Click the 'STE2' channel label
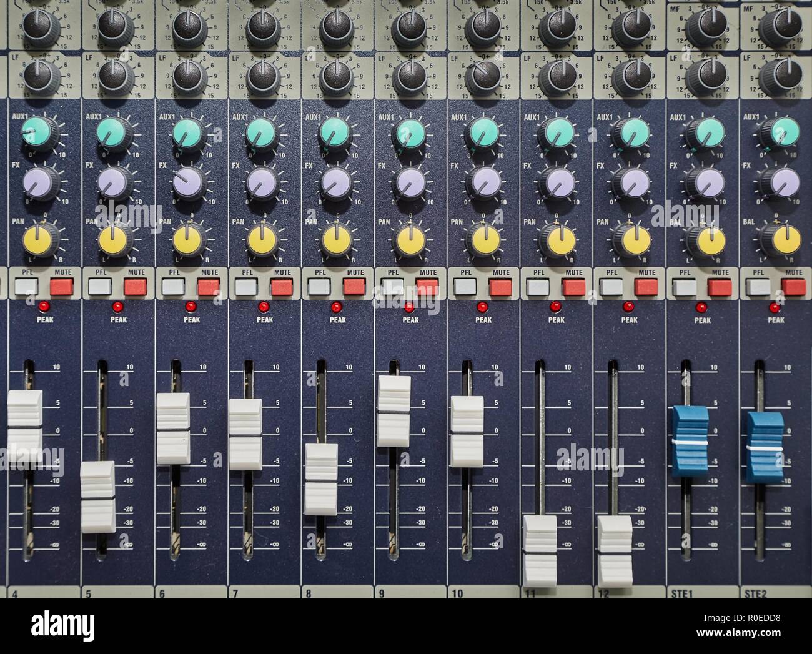Image resolution: width=812 pixels, height=654 pixels. tap(755, 593)
